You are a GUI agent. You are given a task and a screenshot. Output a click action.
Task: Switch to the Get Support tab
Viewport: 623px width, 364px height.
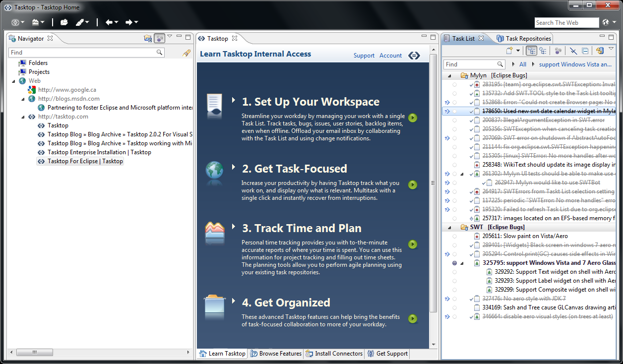pyautogui.click(x=387, y=354)
